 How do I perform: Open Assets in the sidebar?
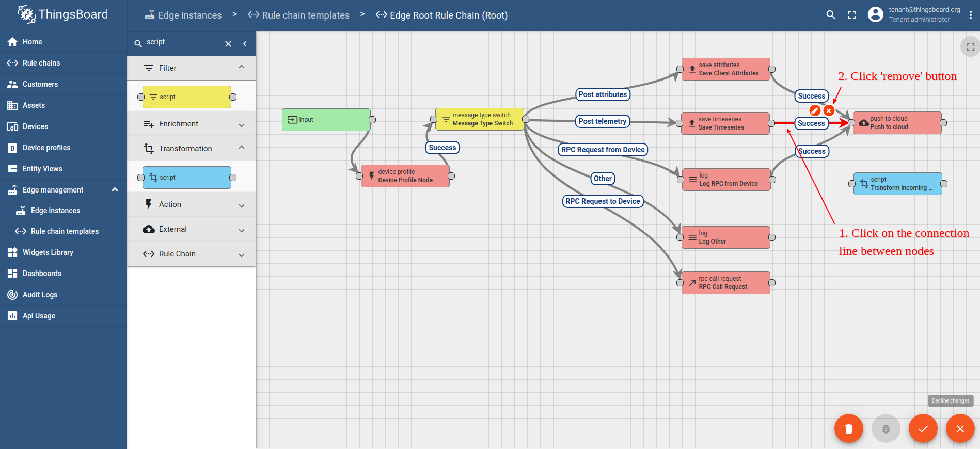tap(64, 105)
